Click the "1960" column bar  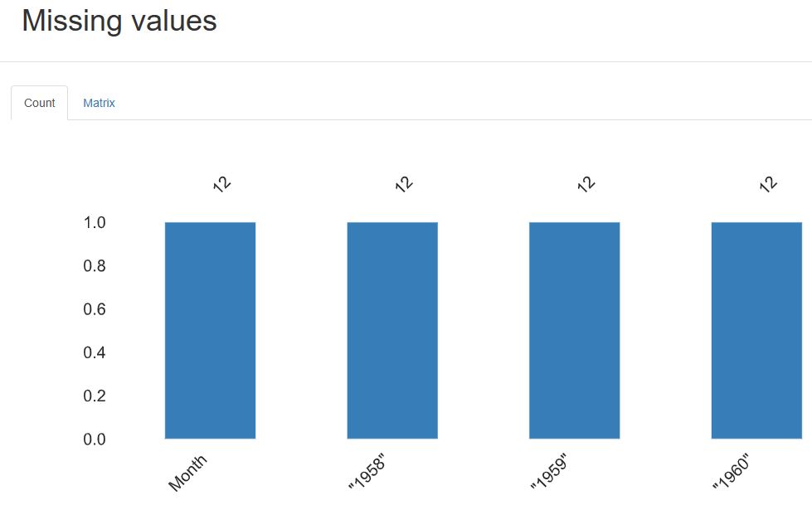756,329
